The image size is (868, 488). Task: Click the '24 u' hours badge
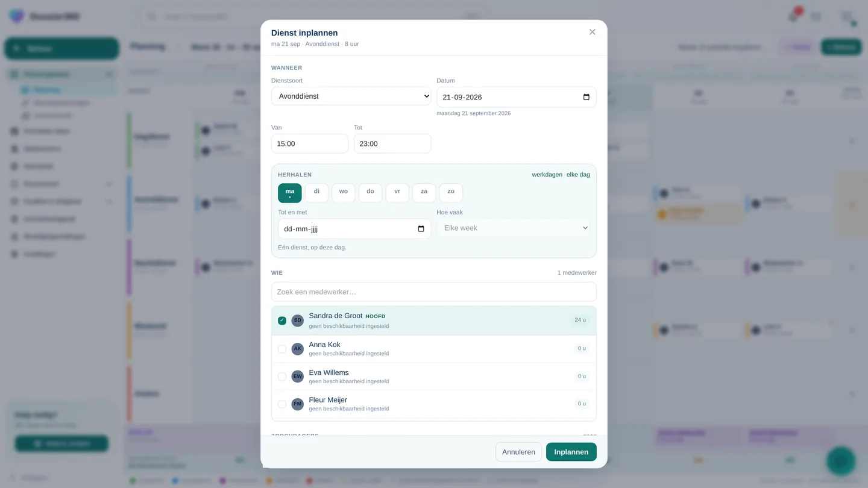pyautogui.click(x=580, y=320)
